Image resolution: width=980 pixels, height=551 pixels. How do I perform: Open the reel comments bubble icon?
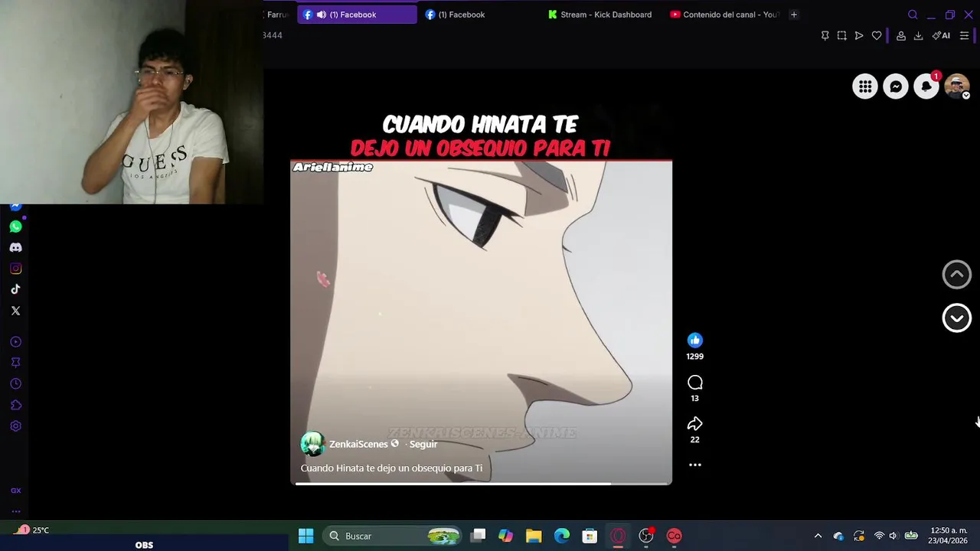pos(694,383)
